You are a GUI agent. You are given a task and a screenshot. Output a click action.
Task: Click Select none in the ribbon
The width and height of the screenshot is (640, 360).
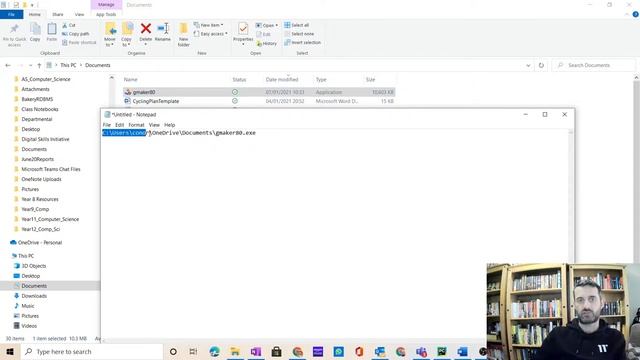[299, 34]
